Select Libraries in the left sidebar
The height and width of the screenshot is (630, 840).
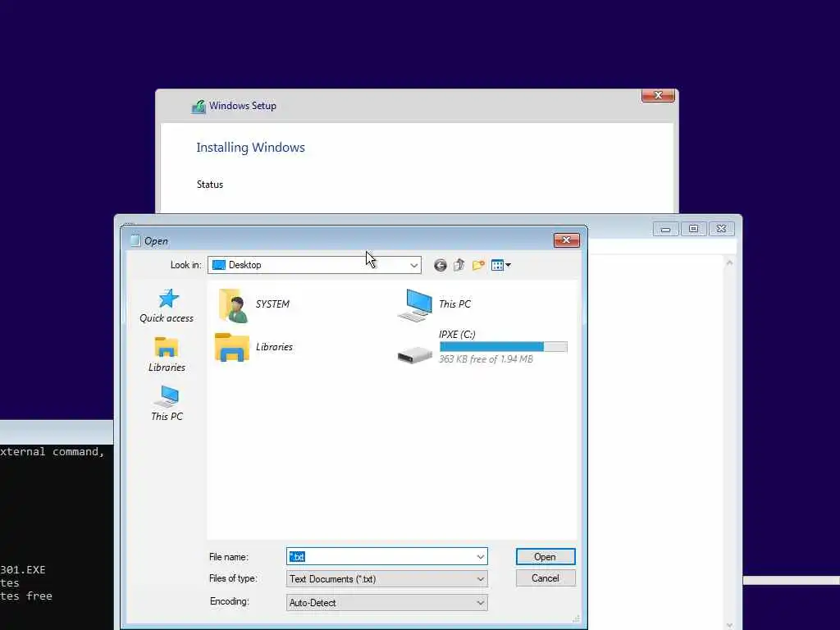point(167,354)
